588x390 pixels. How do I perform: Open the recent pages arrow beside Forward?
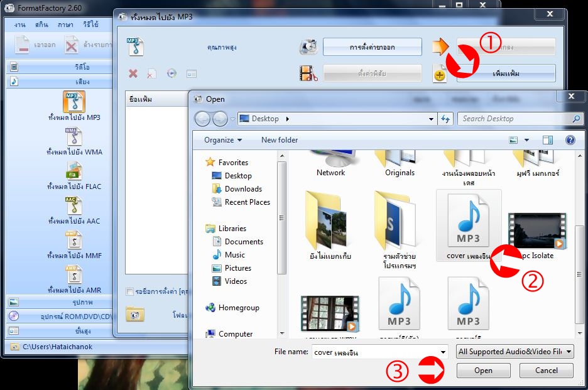click(x=232, y=119)
